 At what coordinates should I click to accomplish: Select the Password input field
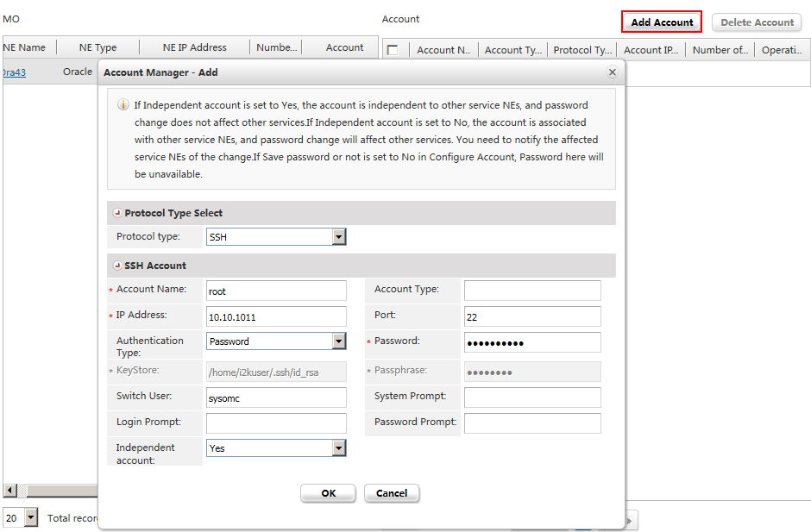tap(532, 343)
